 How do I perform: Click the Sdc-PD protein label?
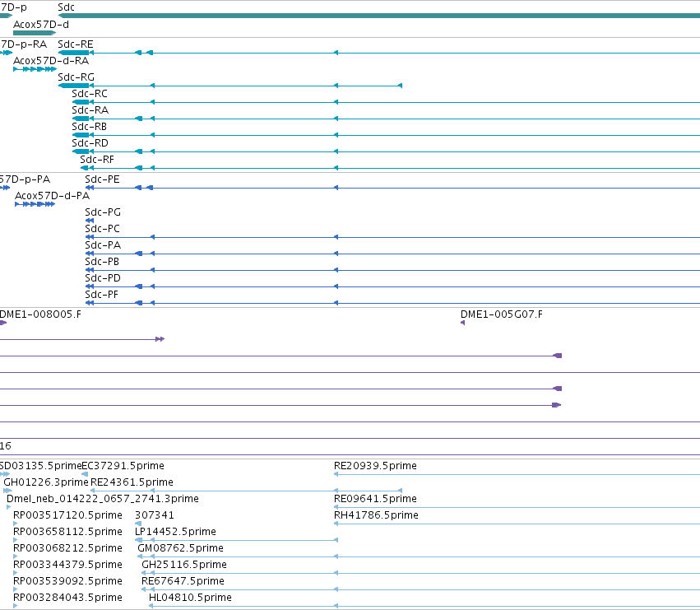[x=103, y=278]
